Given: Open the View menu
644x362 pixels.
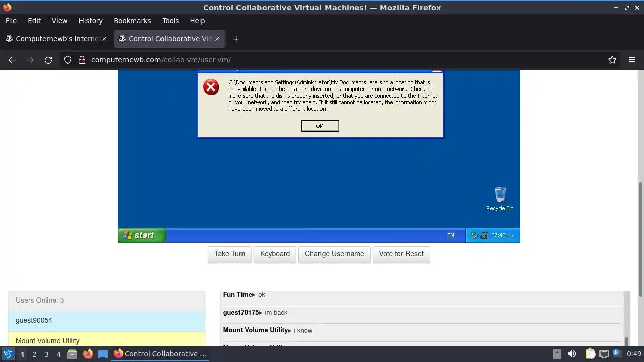Looking at the screenshot, I should click(x=59, y=21).
